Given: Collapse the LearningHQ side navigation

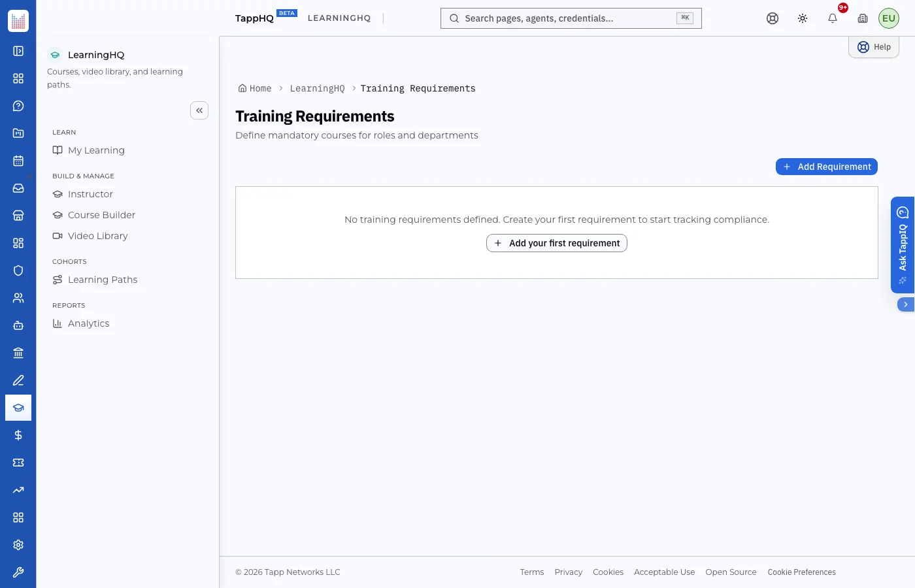Looking at the screenshot, I should click(199, 110).
